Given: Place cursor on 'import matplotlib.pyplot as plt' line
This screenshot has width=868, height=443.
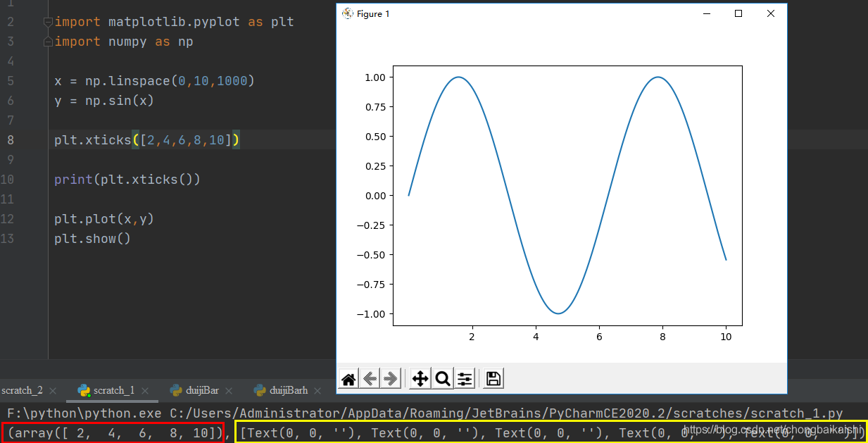Looking at the screenshot, I should point(174,22).
